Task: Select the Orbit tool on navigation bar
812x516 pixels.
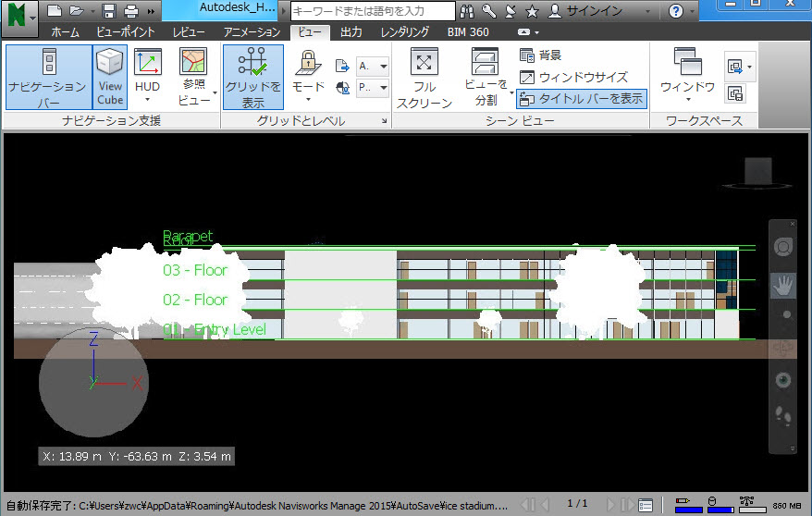Action: (x=783, y=349)
